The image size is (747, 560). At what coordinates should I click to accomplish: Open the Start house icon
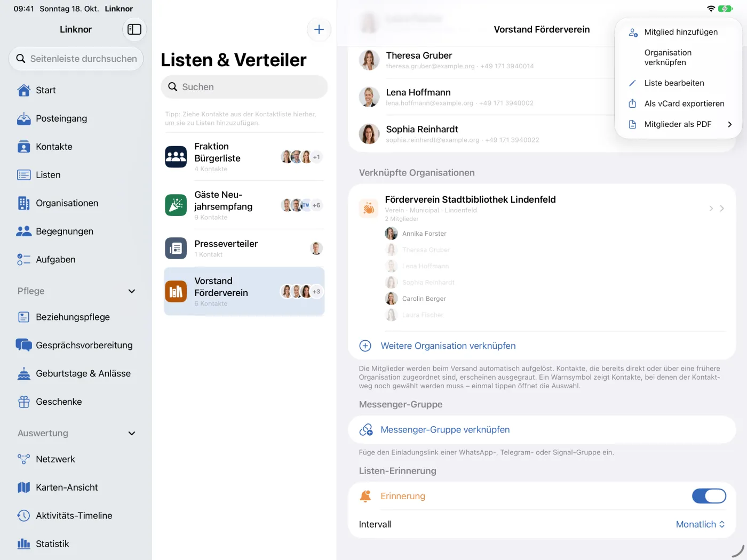(24, 90)
